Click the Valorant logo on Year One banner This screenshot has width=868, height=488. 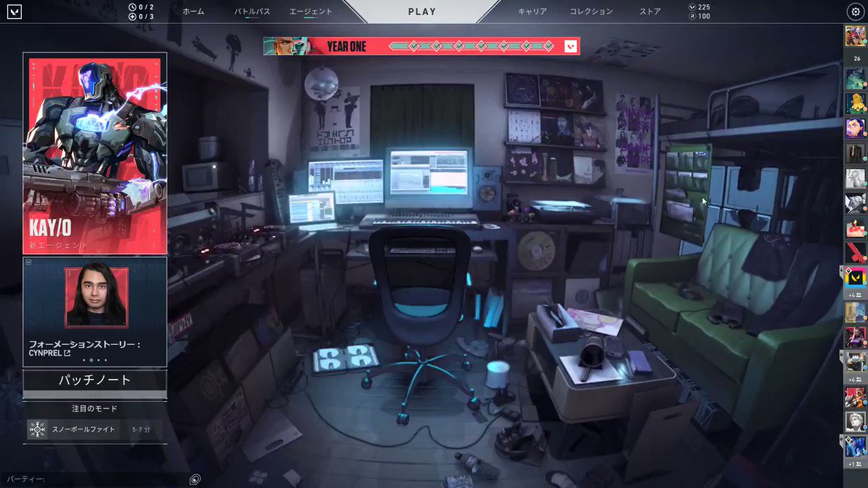pyautogui.click(x=570, y=46)
